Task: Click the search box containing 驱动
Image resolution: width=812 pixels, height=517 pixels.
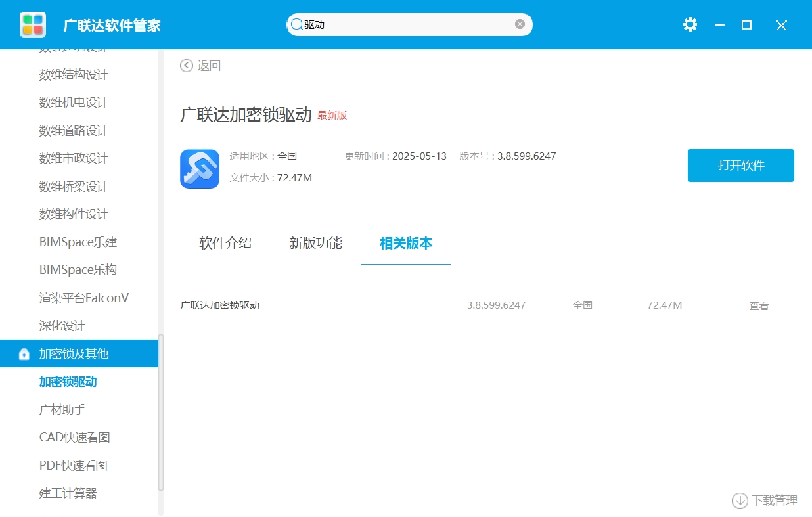Action: pyautogui.click(x=409, y=25)
